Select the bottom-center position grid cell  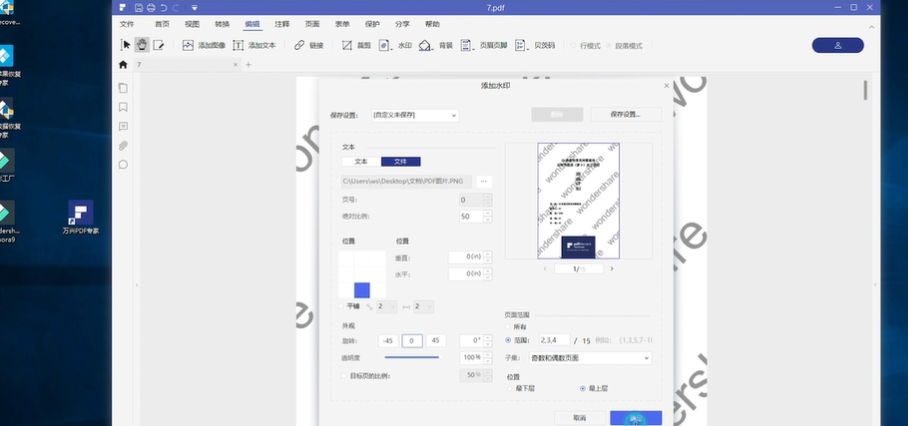tap(362, 290)
